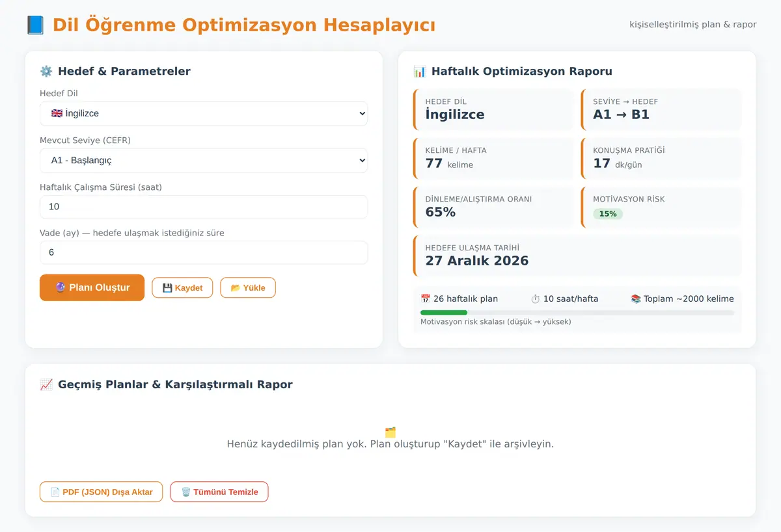
Task: Click the 15% motivation risk badge
Action: 608,214
